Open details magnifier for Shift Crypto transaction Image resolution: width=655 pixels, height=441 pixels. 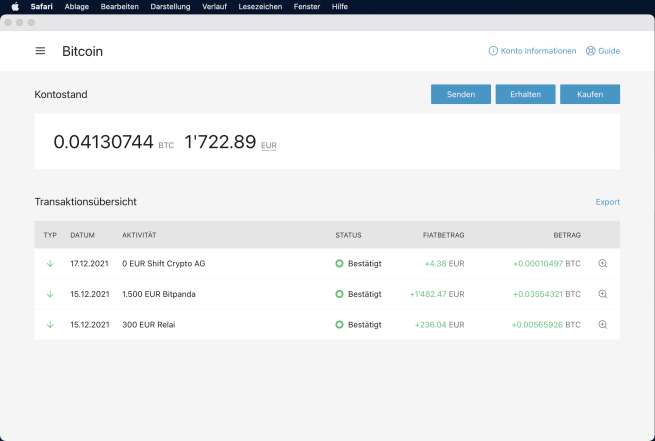(x=602, y=264)
